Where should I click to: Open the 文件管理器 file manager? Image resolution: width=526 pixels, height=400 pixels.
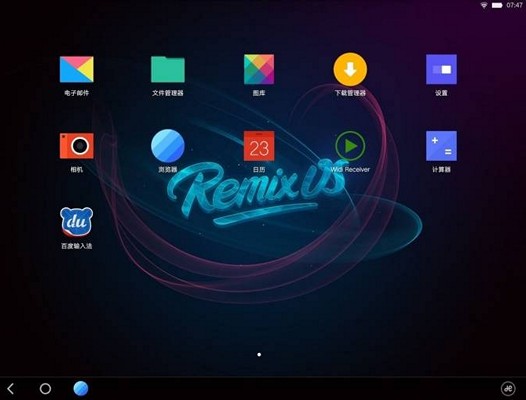[168, 69]
